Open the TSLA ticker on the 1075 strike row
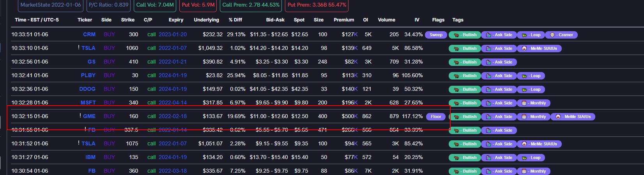This screenshot has height=175, width=644. pos(88,143)
